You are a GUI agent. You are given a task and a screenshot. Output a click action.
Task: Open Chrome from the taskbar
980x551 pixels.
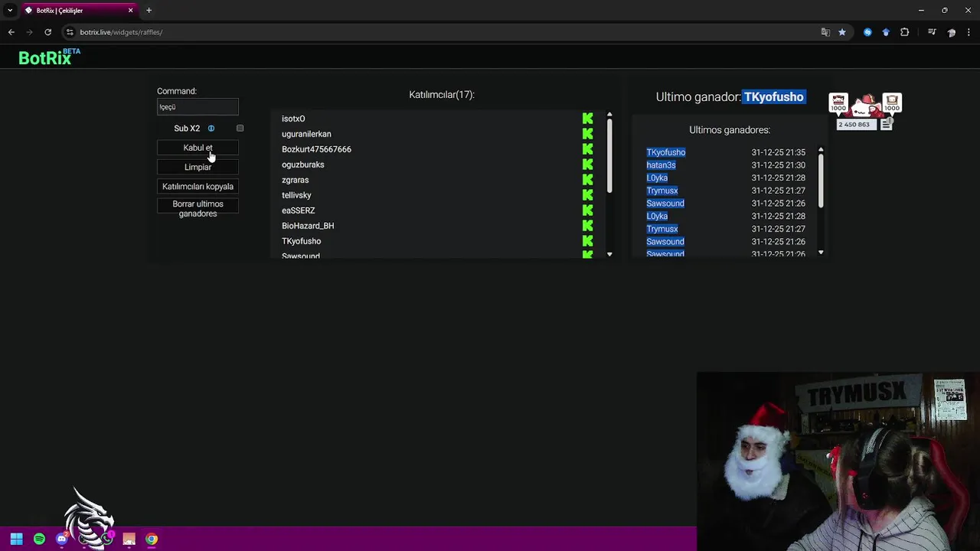[152, 539]
